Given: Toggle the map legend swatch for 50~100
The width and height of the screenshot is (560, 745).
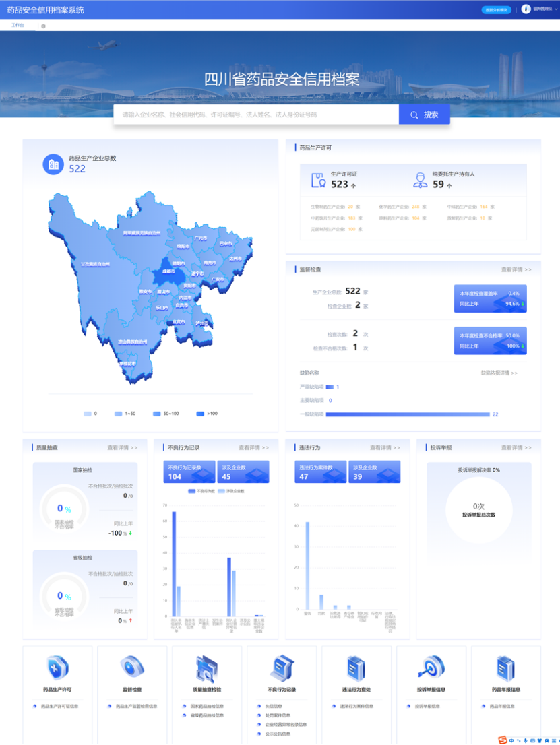Looking at the screenshot, I should (157, 414).
